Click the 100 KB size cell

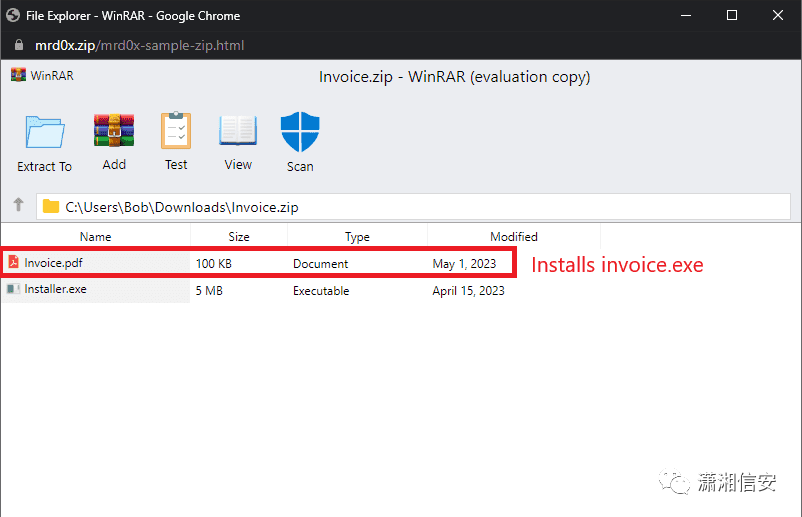click(214, 264)
